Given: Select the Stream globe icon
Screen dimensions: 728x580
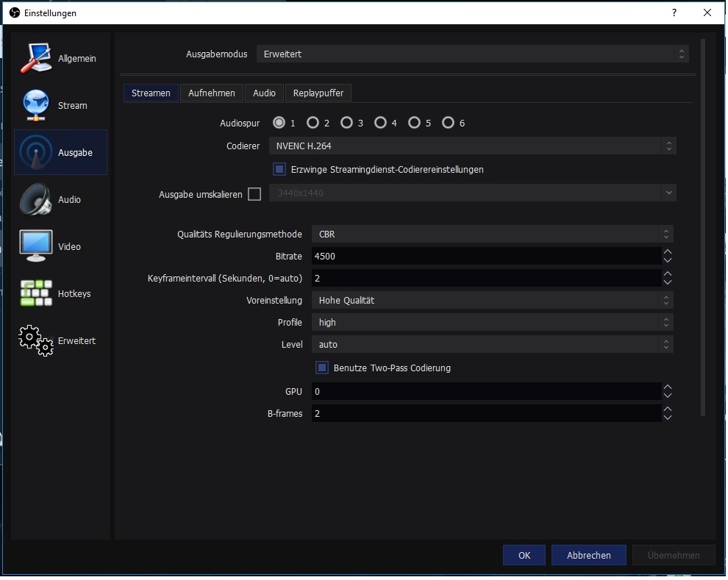Looking at the screenshot, I should pos(36,106).
